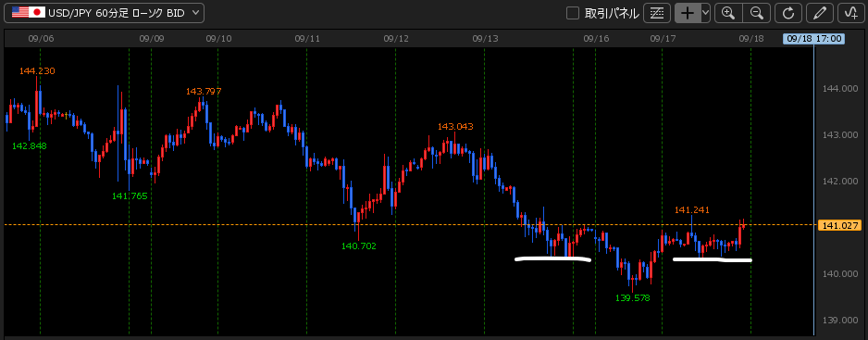Viewport: 868px width, 340px height.
Task: Toggle the grid lines display icon
Action: click(x=657, y=13)
